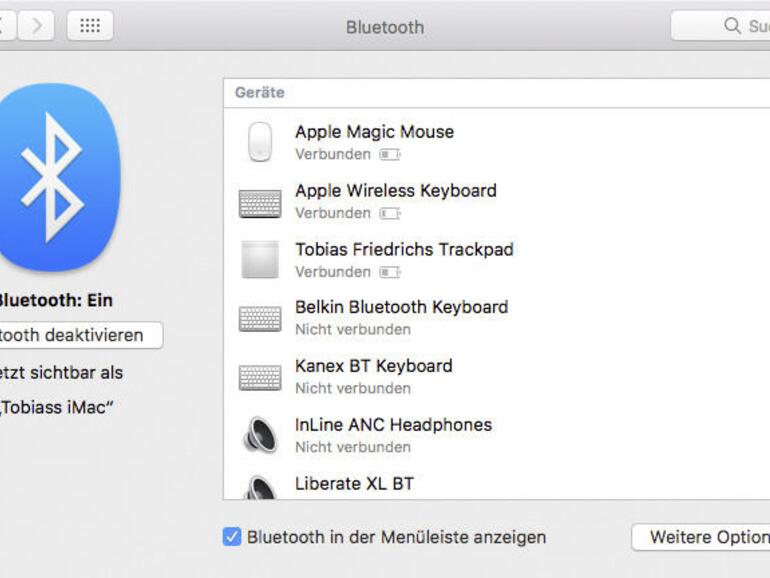
Task: Select the 'Apple Wireless Keyboard' device name
Action: coord(396,191)
